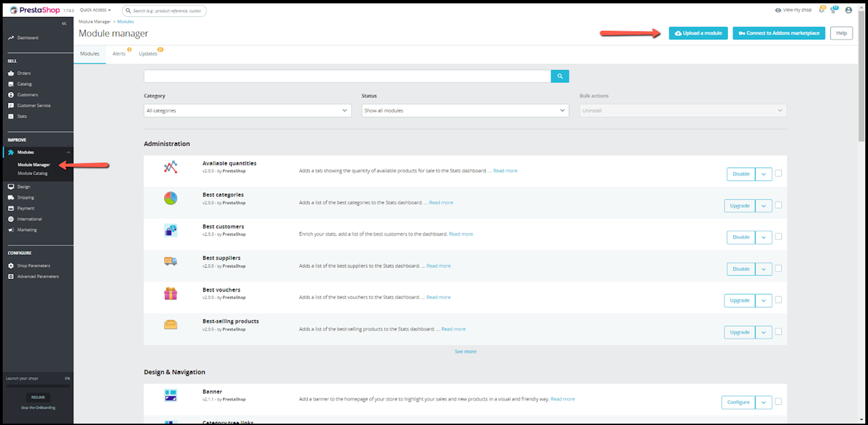Select the Best customers module checkbox
This screenshot has height=425, width=868.
(x=778, y=236)
